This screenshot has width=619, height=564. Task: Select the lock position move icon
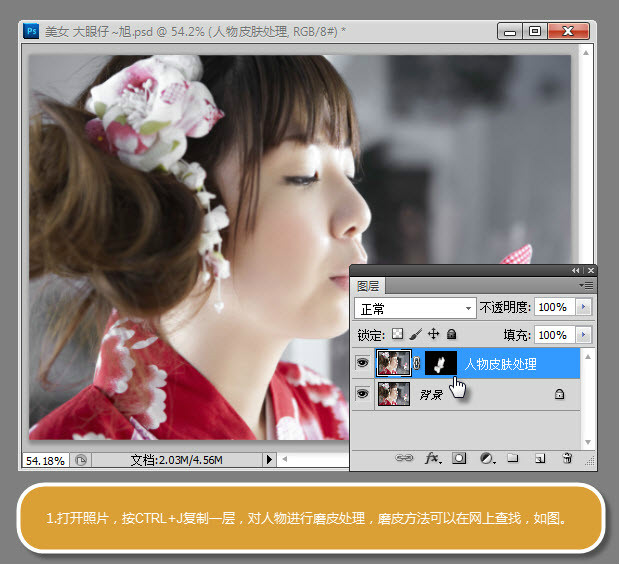(x=433, y=334)
